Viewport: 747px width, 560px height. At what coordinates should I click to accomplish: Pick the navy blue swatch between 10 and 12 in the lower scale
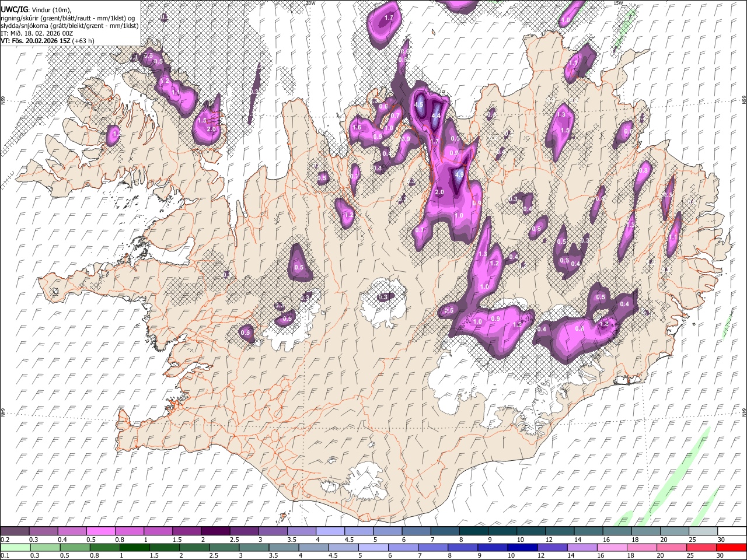521,547
